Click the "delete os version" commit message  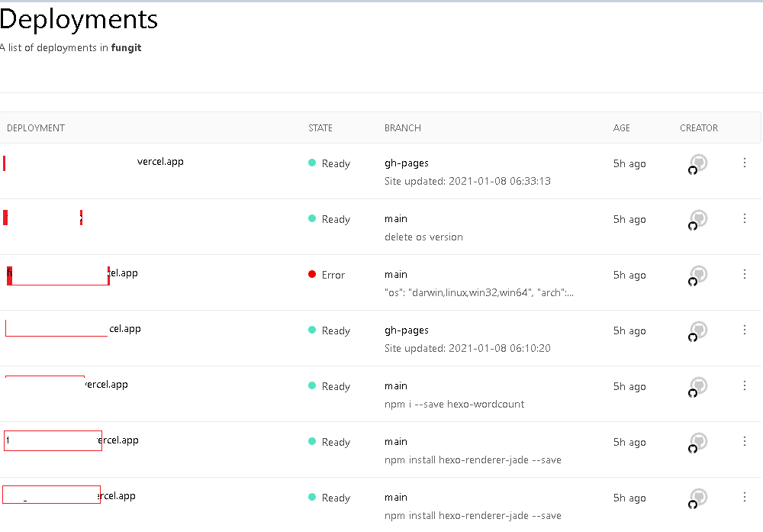(423, 237)
